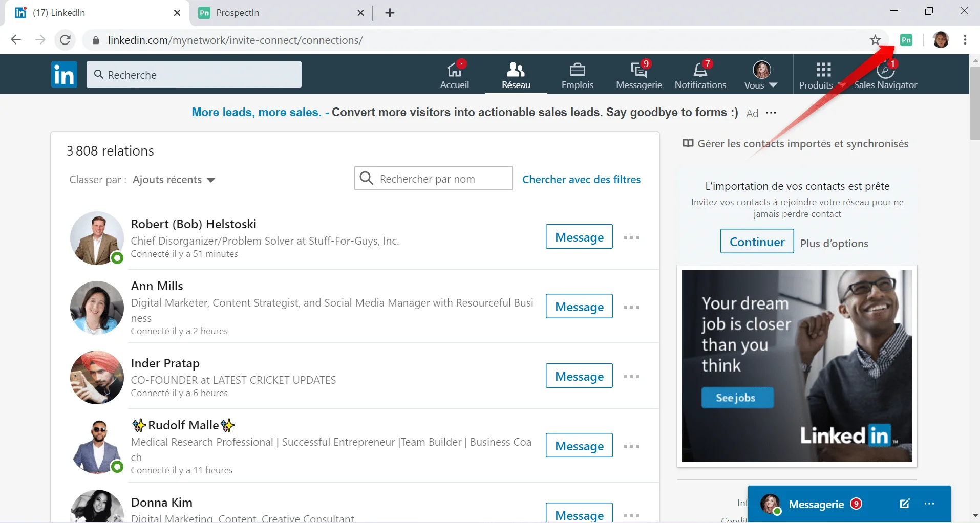Open Messagerie panel three-dot options
Viewport: 980px width, 523px height.
(x=929, y=504)
